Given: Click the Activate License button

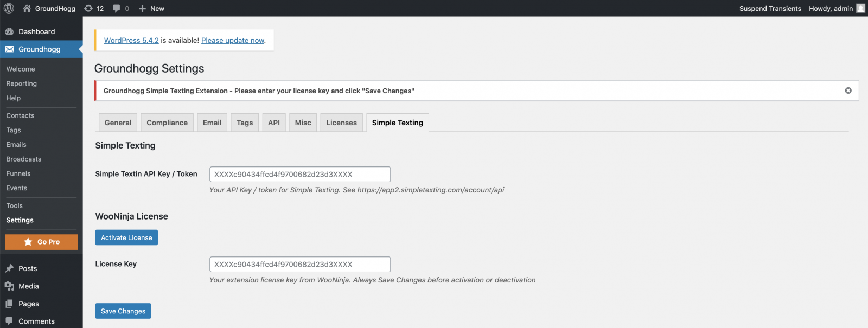Looking at the screenshot, I should pos(126,237).
